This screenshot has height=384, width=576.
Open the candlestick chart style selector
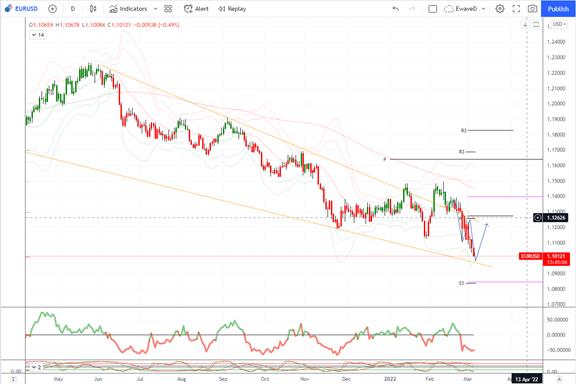(93, 9)
